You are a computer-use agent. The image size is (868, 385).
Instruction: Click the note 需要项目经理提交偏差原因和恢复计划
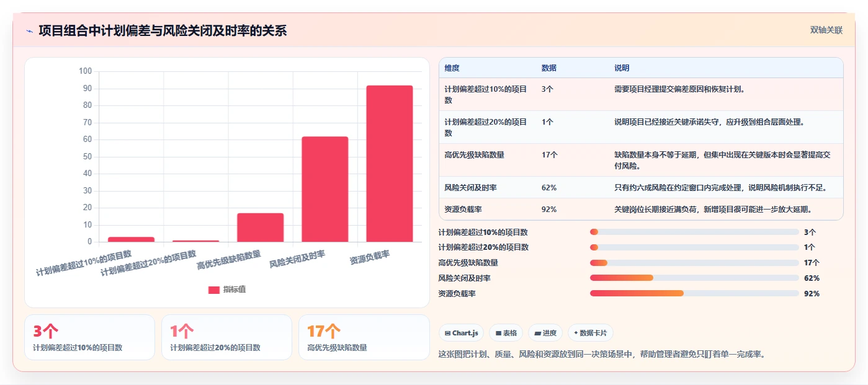coord(679,89)
